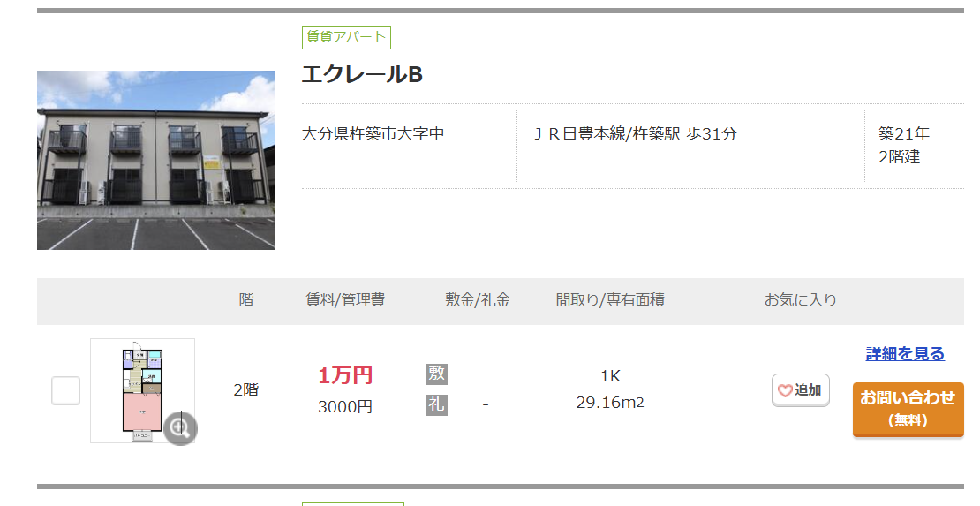The width and height of the screenshot is (980, 506).
Task: Click the address 大分県杵築市大字中
Action: tap(373, 134)
